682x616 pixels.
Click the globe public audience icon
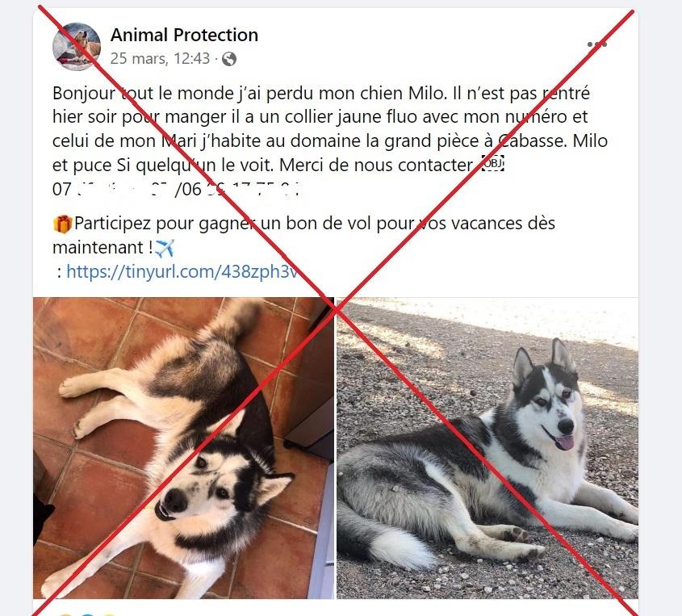point(229,59)
